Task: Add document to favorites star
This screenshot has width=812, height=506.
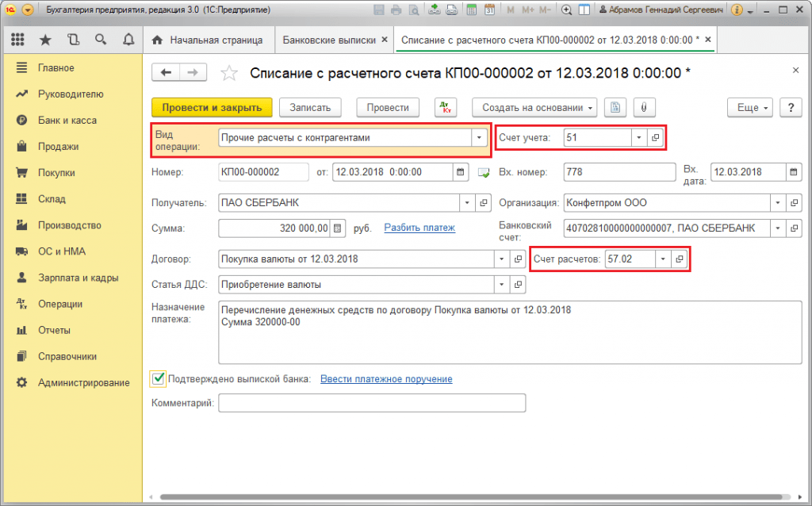Action: coord(229,73)
